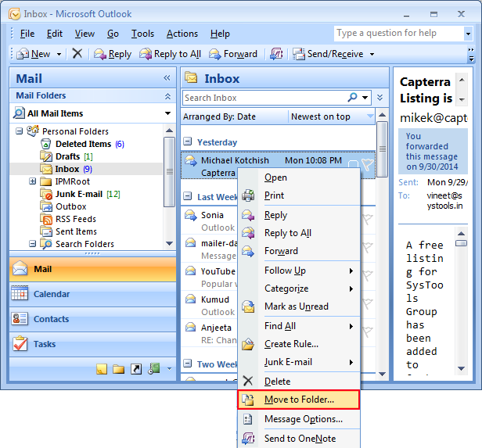
Task: Click the Reply toolbar button
Action: (113, 54)
